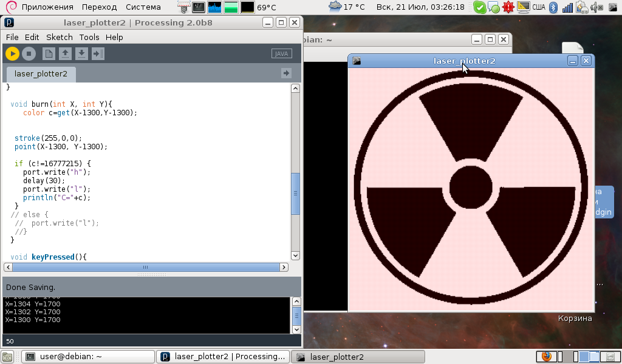
Task: Click the 'println("C="+c);' line
Action: point(56,197)
